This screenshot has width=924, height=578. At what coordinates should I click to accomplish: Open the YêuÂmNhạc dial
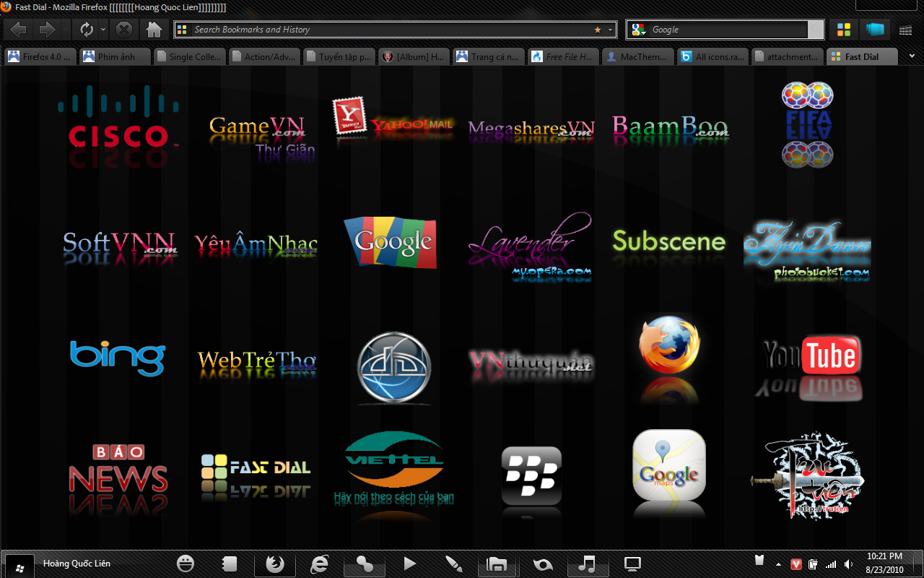(x=256, y=246)
